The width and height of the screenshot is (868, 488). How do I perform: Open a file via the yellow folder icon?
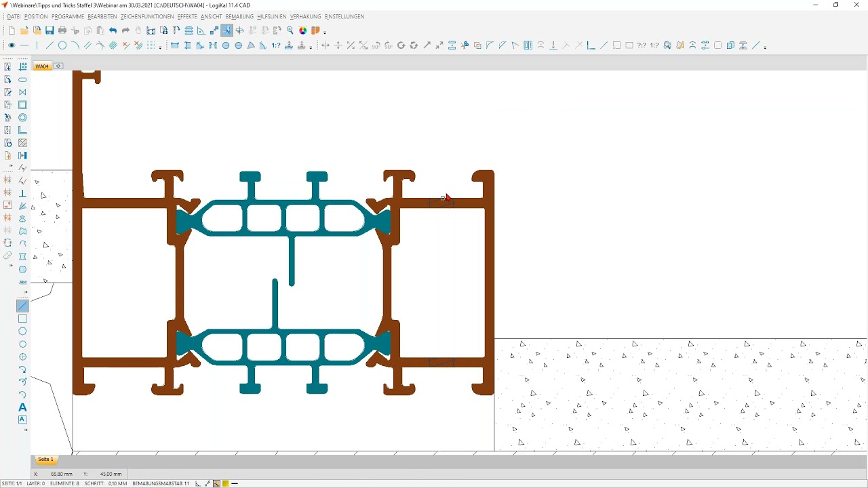24,30
